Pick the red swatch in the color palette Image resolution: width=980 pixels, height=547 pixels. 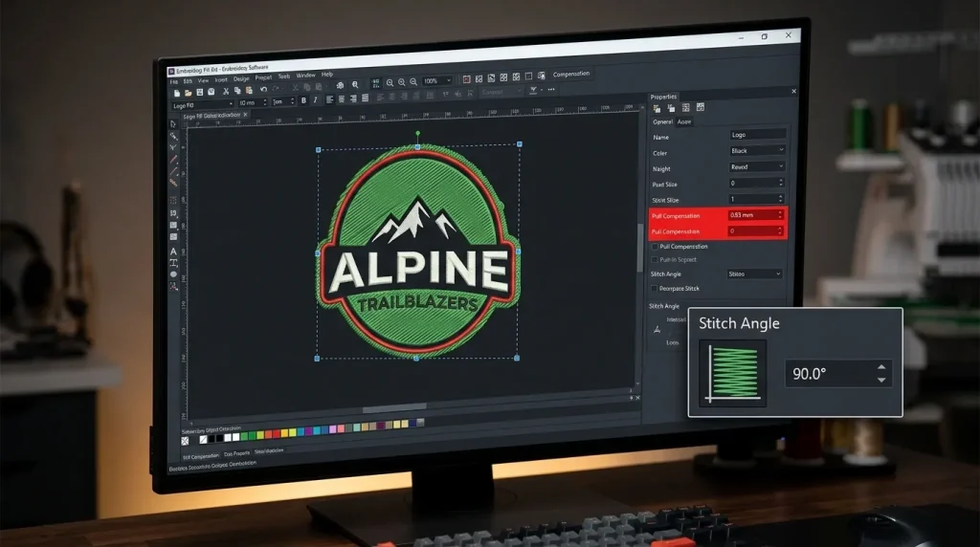pyautogui.click(x=277, y=433)
